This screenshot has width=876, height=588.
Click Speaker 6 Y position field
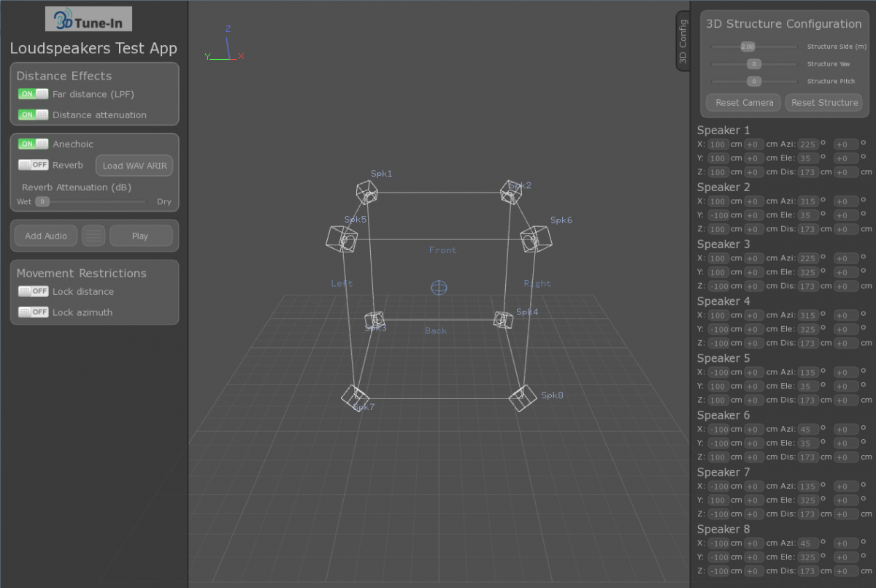(x=718, y=443)
